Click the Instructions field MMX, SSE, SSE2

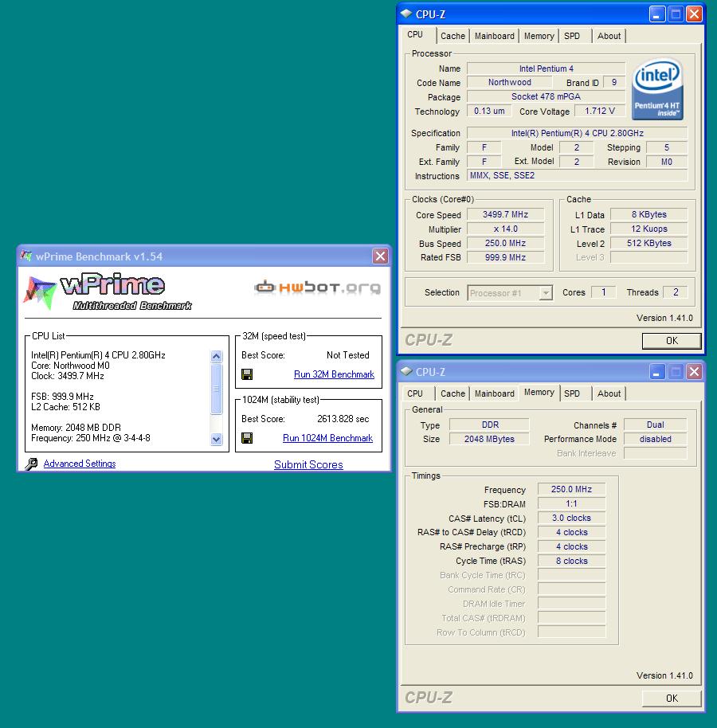click(x=578, y=175)
